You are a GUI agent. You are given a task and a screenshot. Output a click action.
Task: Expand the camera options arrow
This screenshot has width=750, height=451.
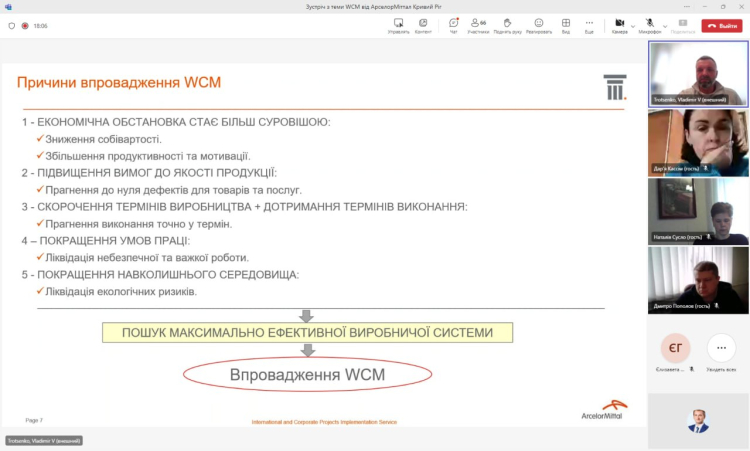[x=634, y=25]
